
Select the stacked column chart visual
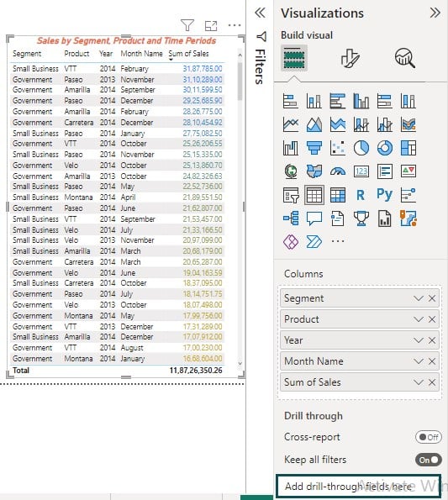tap(314, 101)
